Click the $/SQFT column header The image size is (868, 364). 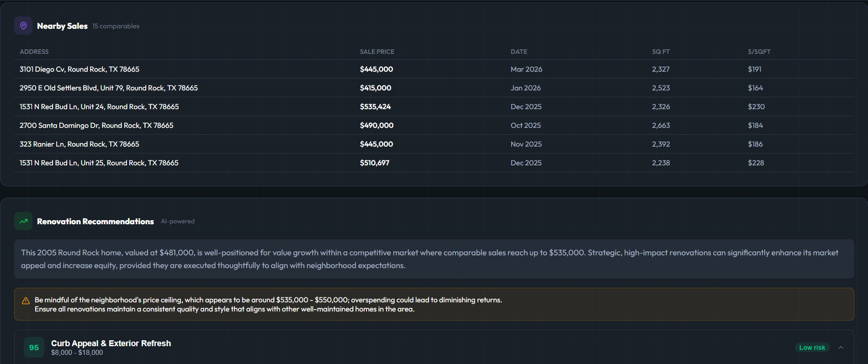[x=759, y=52]
